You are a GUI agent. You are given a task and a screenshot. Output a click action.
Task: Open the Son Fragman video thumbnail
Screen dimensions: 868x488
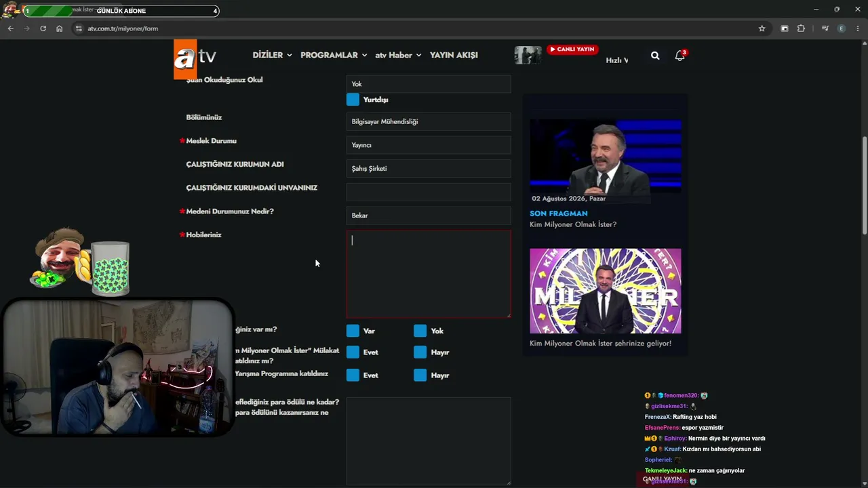coord(606,158)
